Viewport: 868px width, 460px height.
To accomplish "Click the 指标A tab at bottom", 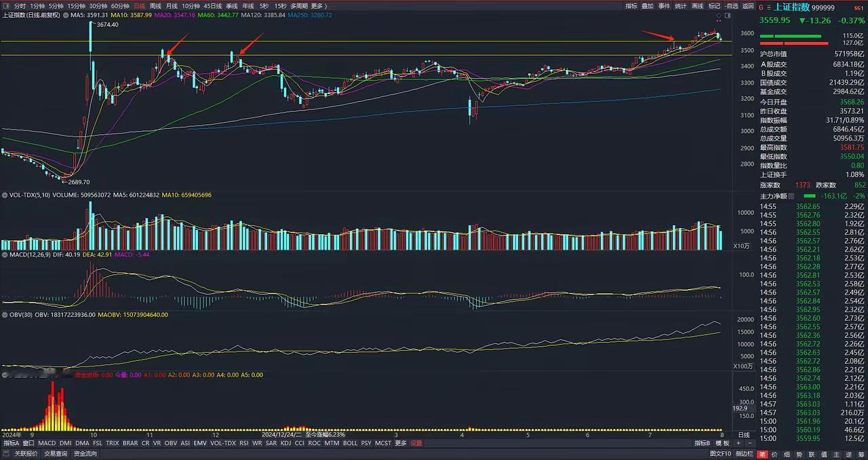I will 12,443.
